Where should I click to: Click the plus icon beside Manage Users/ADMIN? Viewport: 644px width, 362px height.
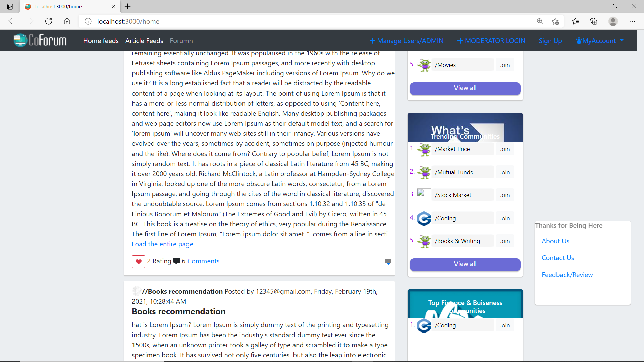pos(373,40)
